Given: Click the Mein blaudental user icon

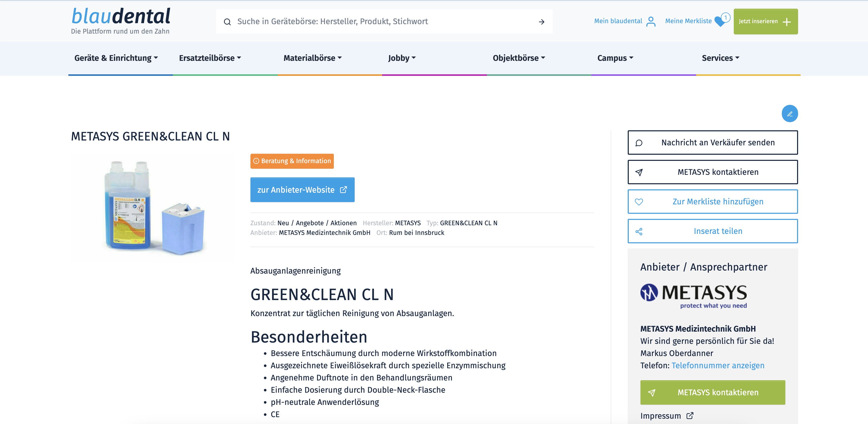Looking at the screenshot, I should coord(651,22).
